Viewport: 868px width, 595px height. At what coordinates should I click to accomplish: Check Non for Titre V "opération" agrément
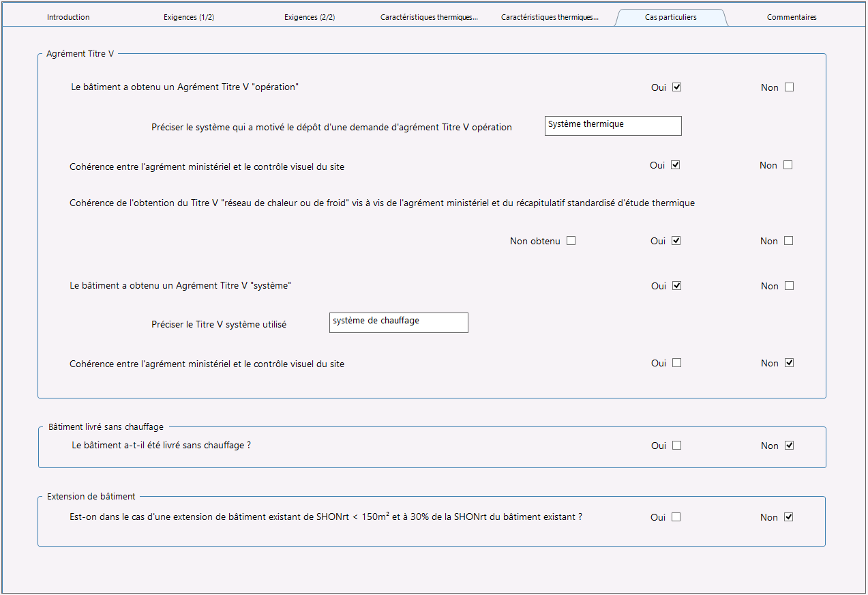point(789,87)
